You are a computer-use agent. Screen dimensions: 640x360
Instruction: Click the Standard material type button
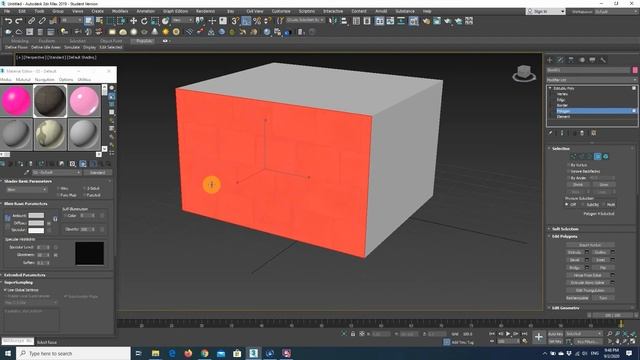click(98, 173)
